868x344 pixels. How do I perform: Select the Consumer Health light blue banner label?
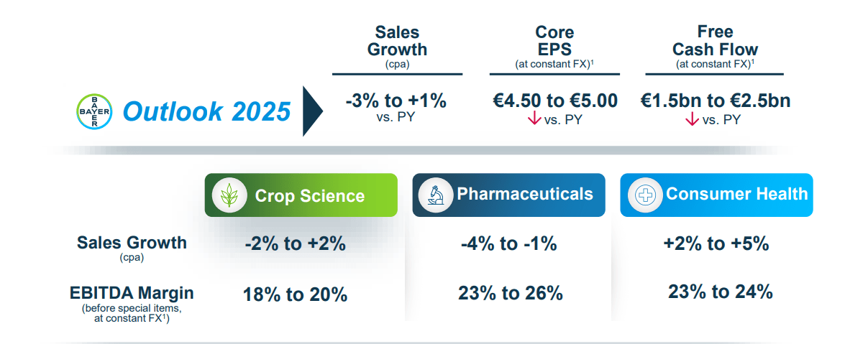tap(736, 194)
